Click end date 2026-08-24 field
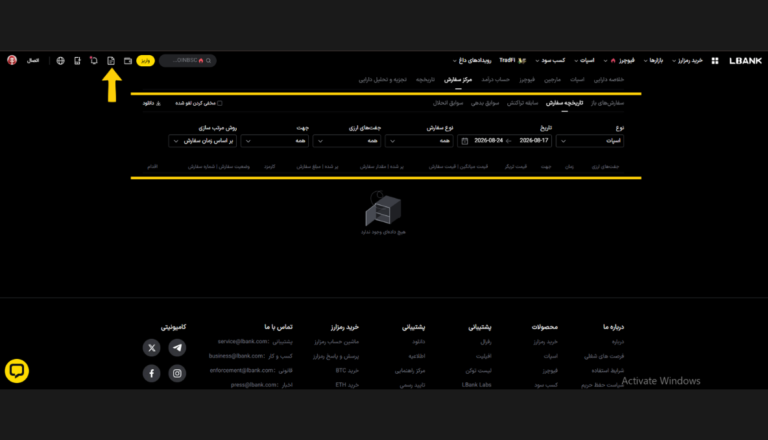This screenshot has width=768, height=440. [x=489, y=141]
